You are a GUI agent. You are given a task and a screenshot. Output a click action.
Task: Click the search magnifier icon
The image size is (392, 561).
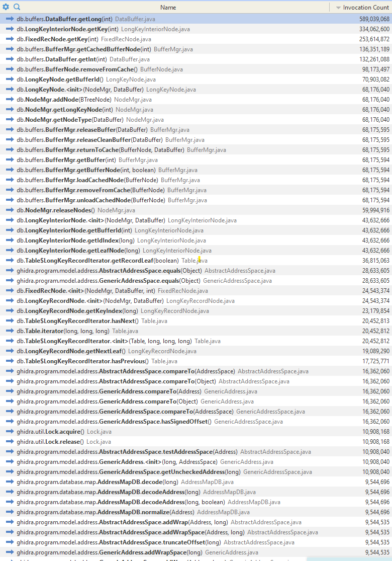pyautogui.click(x=17, y=7)
